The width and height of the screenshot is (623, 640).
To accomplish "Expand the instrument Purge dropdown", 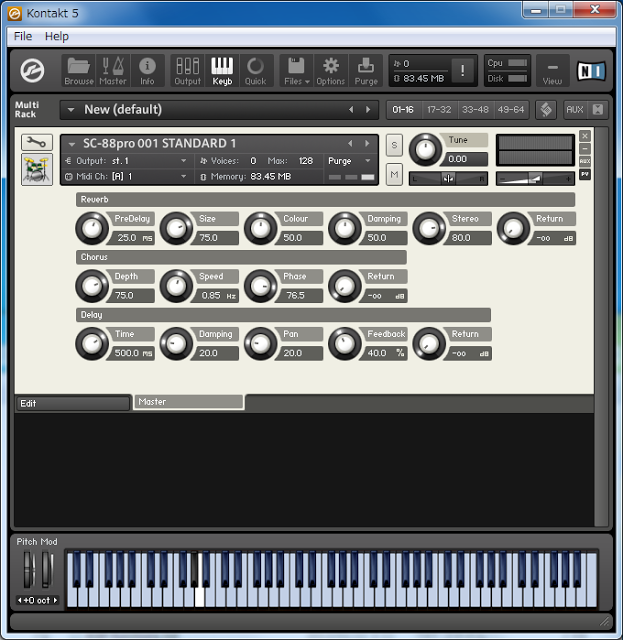I will click(x=349, y=161).
